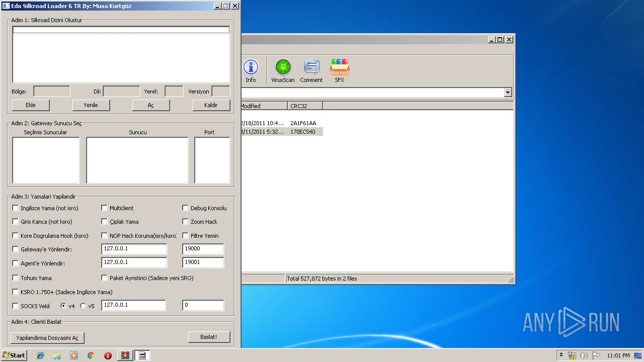Launch the media player taskbar icon

(x=74, y=355)
